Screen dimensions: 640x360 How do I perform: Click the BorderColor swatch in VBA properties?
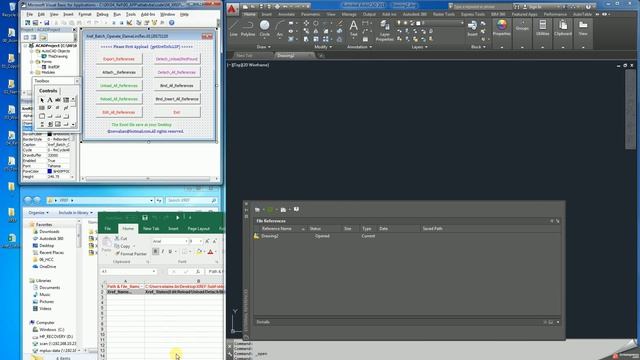[x=50, y=134]
